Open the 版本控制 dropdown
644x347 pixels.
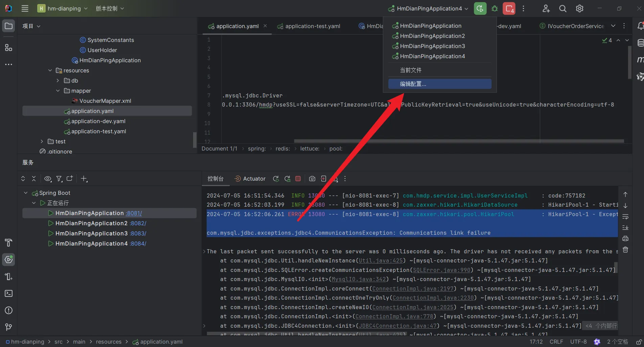coord(110,8)
